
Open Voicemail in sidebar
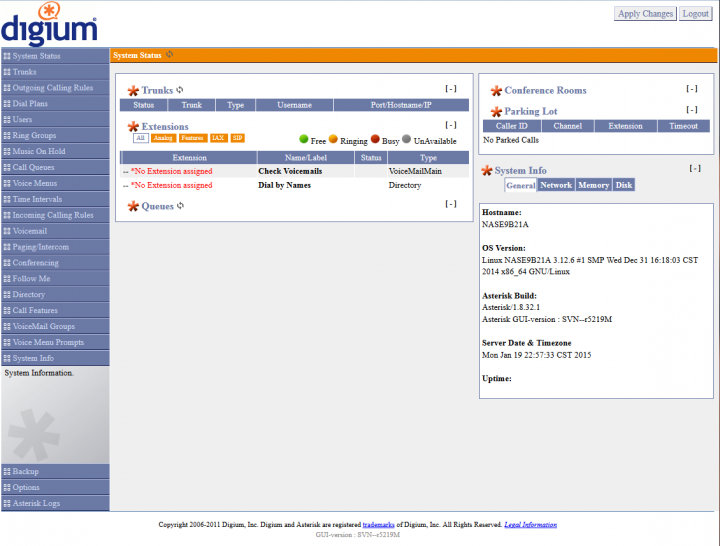[55, 231]
